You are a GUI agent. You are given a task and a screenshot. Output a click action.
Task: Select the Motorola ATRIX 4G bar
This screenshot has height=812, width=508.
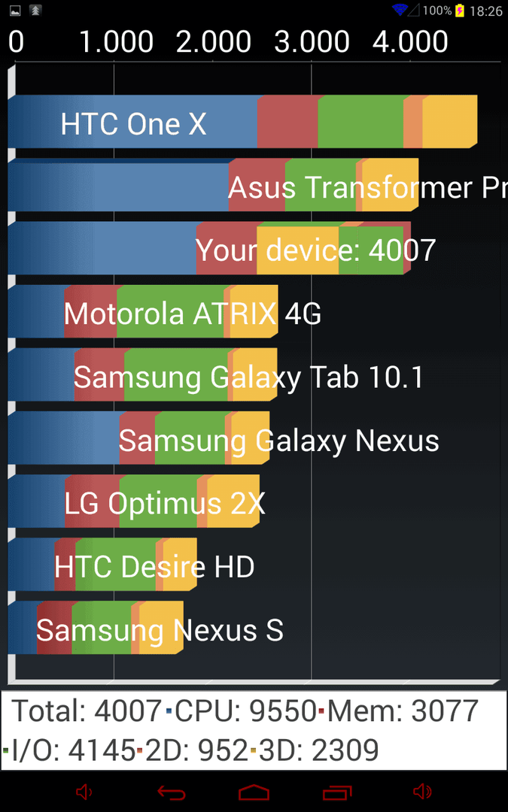coord(143,311)
